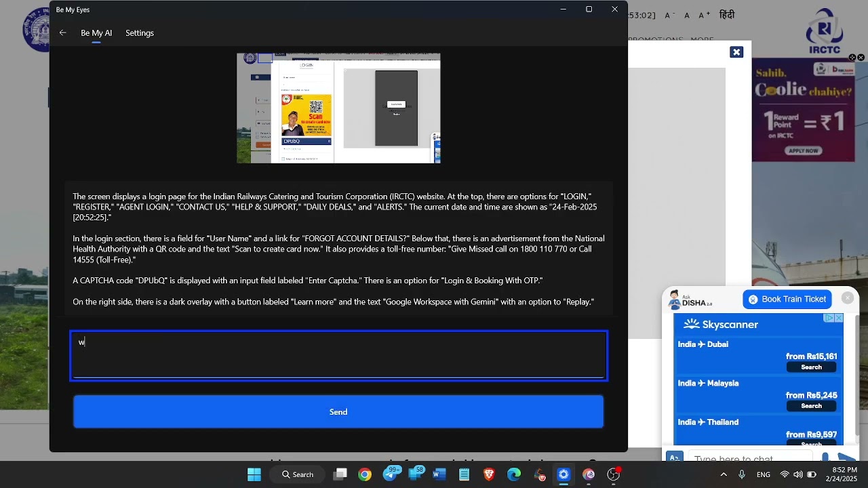The height and width of the screenshot is (488, 868).
Task: Open OBS Studio from the taskbar
Action: [614, 474]
